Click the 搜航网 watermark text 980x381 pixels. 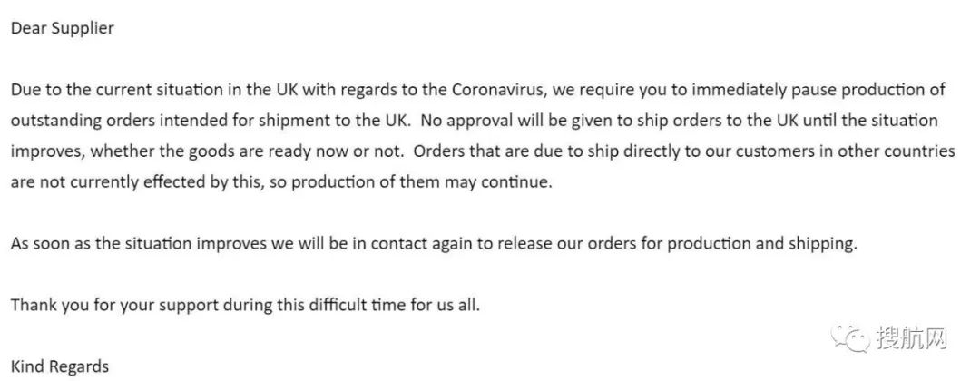[911, 337]
